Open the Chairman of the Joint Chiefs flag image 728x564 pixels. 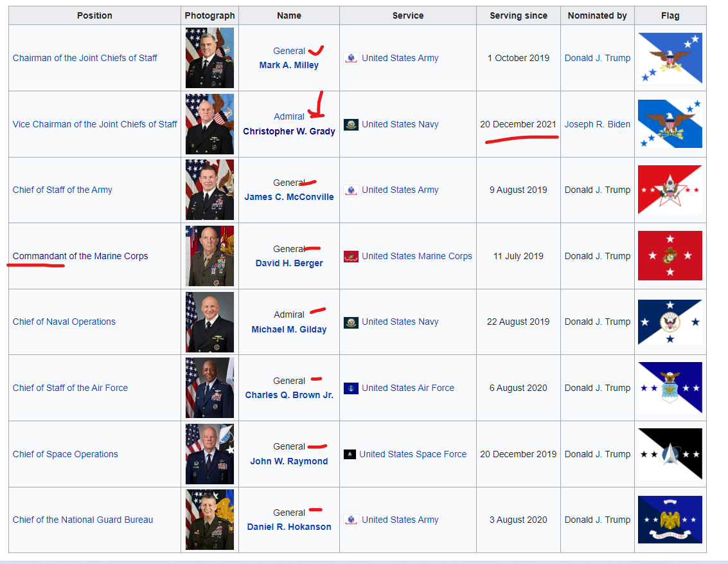click(670, 58)
